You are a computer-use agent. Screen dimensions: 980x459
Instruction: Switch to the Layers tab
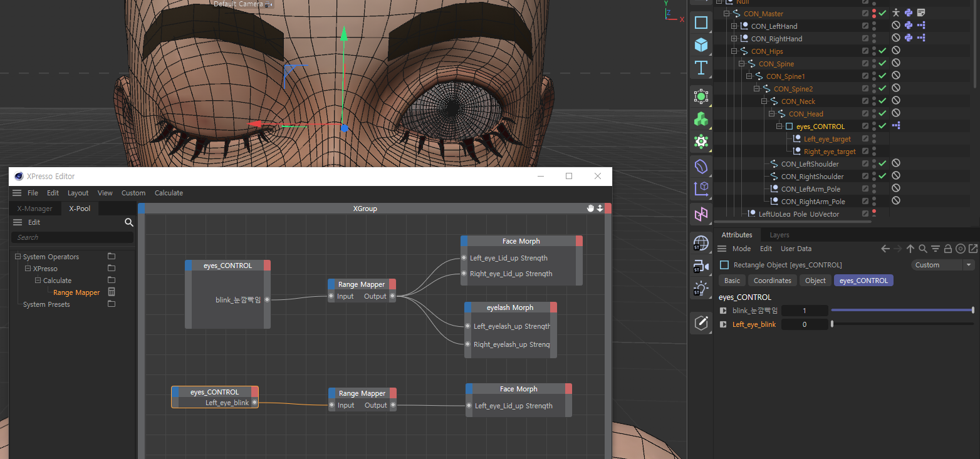coord(779,235)
